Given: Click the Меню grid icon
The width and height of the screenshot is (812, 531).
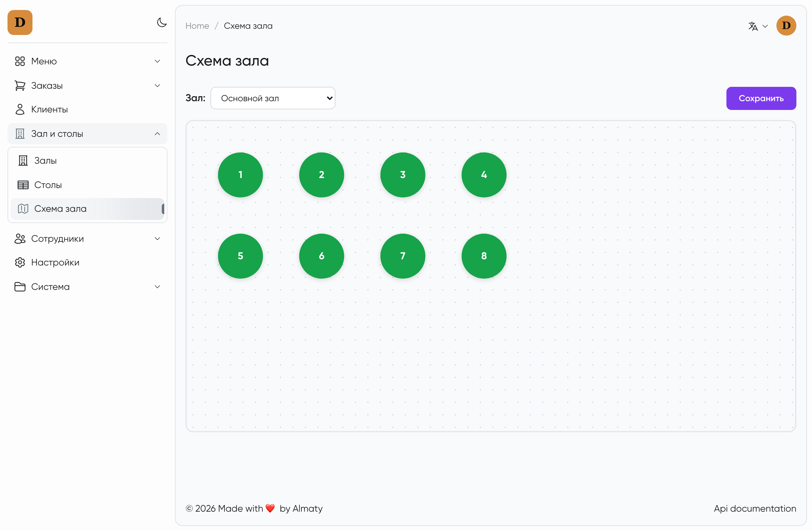Looking at the screenshot, I should (20, 62).
